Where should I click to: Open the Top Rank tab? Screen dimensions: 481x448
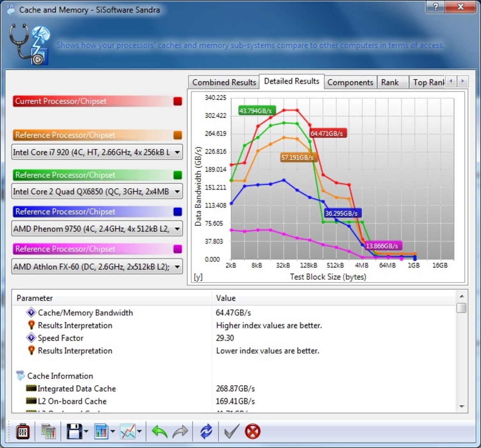428,82
